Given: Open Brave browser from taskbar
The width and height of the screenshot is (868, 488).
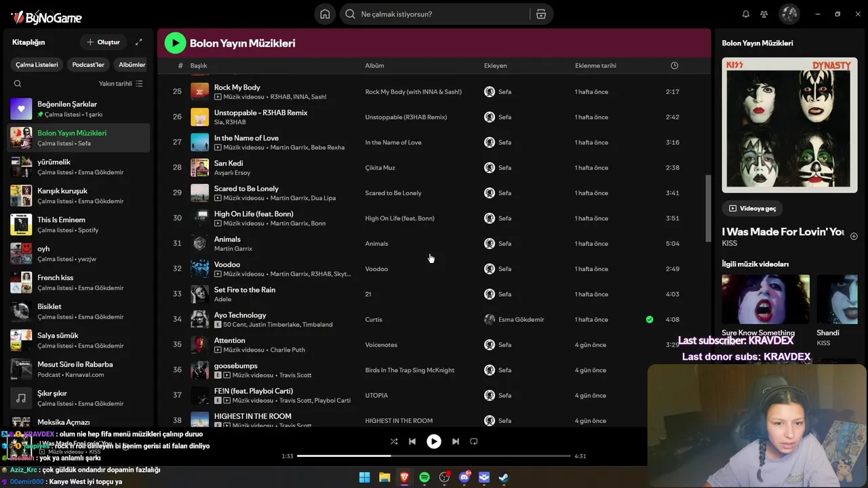Looking at the screenshot, I should (404, 477).
